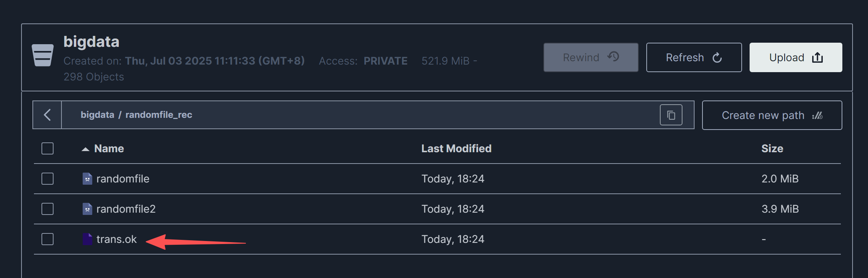Viewport: 868px width, 278px height.
Task: Sort by the Name column header
Action: point(109,148)
